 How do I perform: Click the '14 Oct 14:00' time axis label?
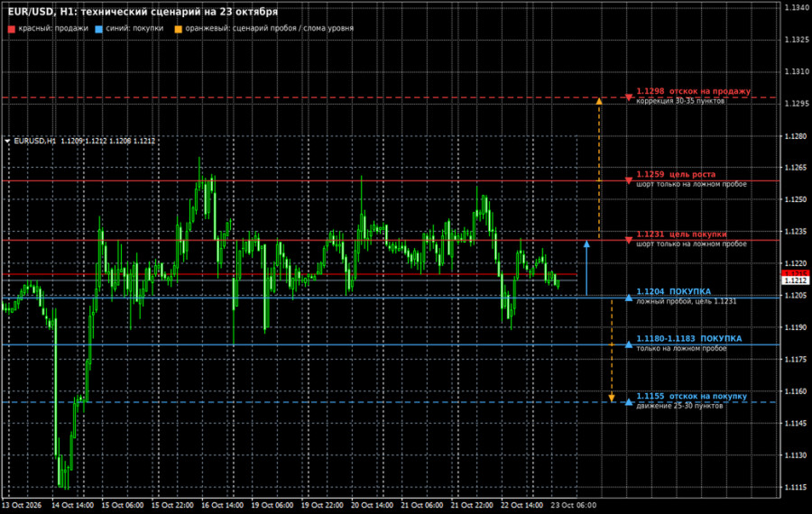(x=72, y=505)
